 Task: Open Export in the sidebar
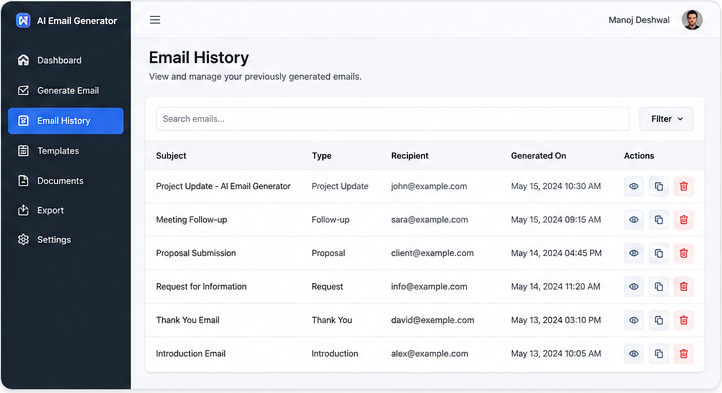point(65,210)
